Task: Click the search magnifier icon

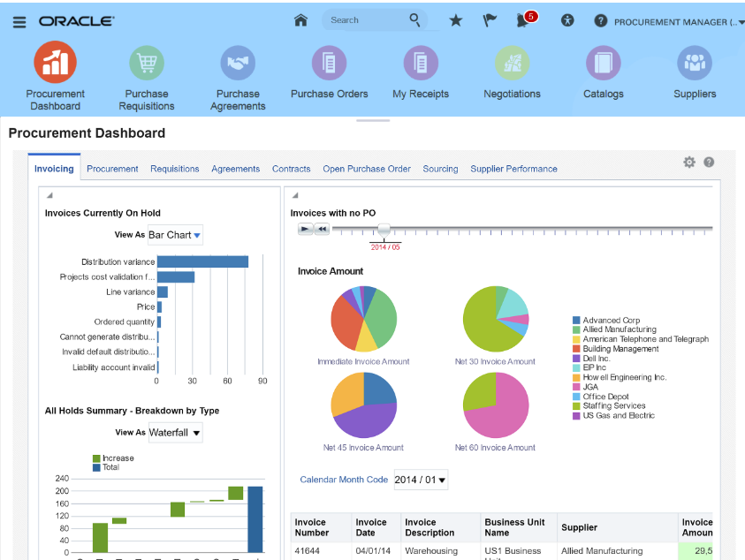Action: coord(414,20)
